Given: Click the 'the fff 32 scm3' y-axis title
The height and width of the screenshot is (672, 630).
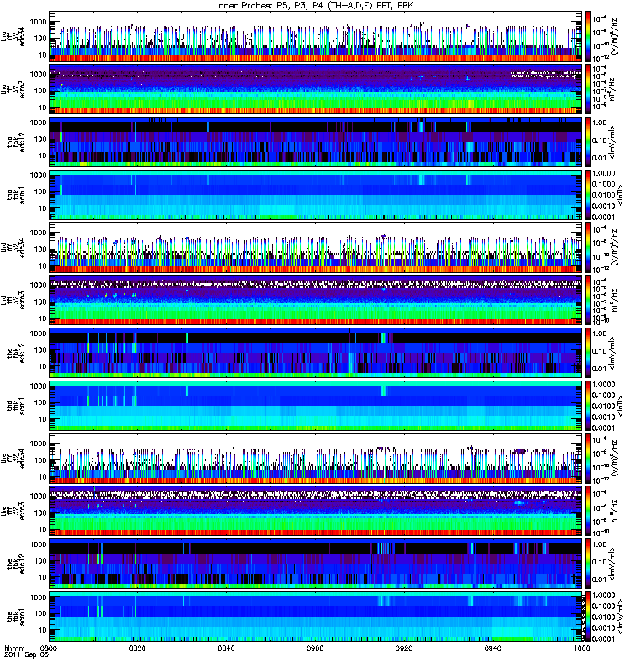Looking at the screenshot, I should click(x=12, y=512).
